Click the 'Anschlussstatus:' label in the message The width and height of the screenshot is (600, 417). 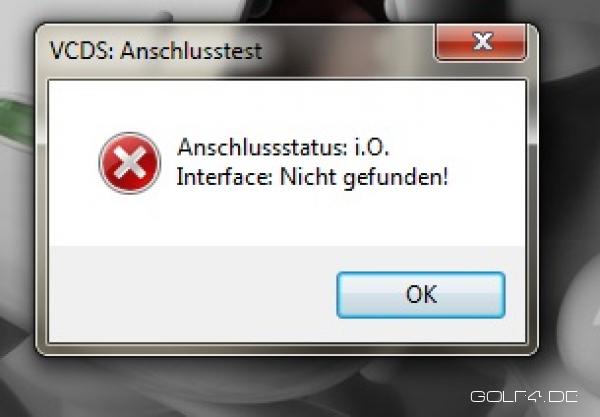pos(262,147)
